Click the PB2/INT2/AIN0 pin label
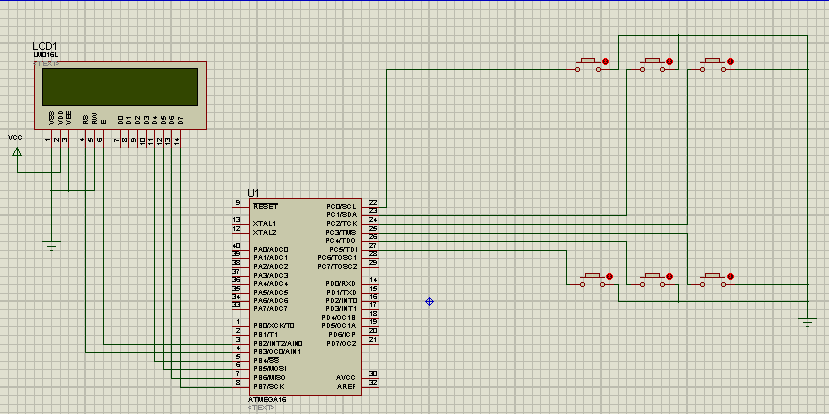The width and height of the screenshot is (829, 414). click(278, 343)
